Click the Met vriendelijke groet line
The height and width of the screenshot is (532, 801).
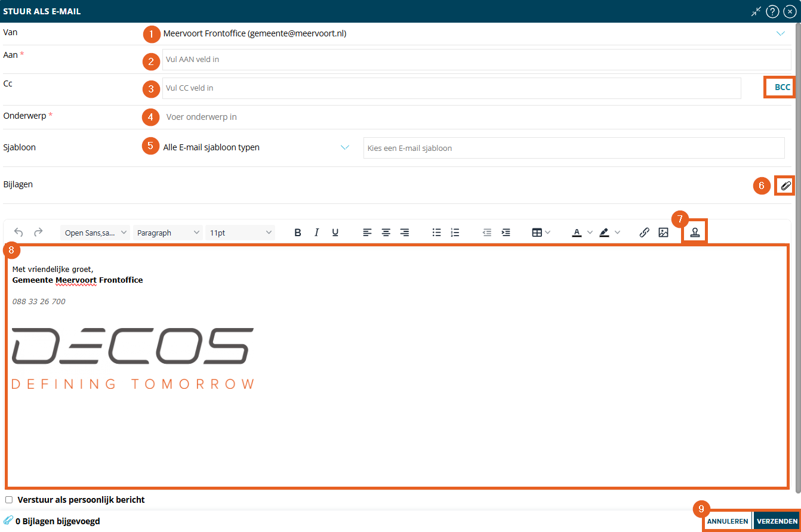click(x=53, y=270)
